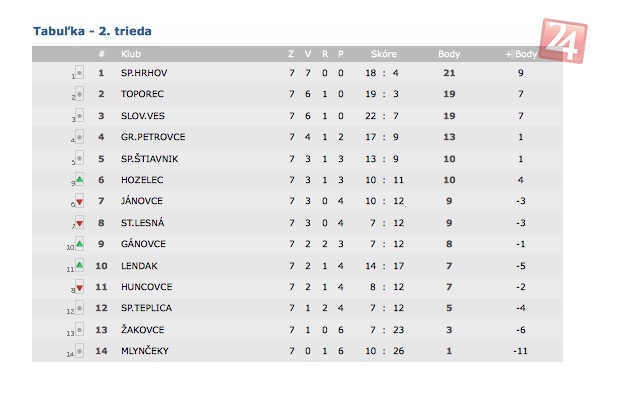Image resolution: width=617 pixels, height=404 pixels.
Task: Click green up arrow beside LENDAK
Action: pyautogui.click(x=79, y=265)
